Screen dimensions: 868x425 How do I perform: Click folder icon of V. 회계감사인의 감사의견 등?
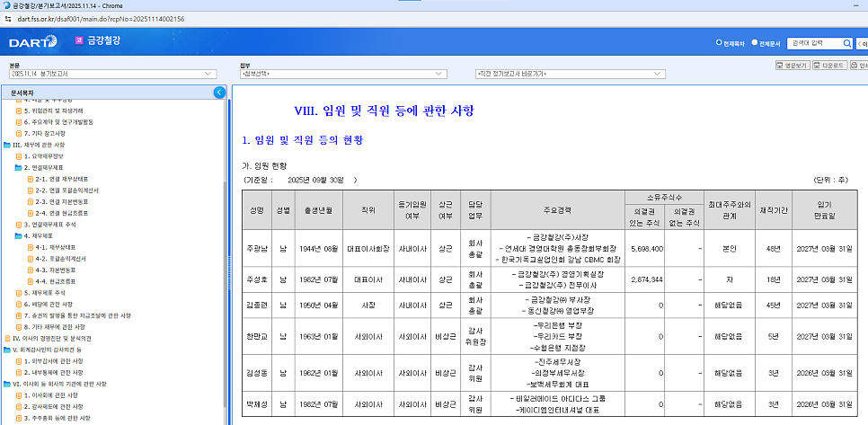[6, 350]
